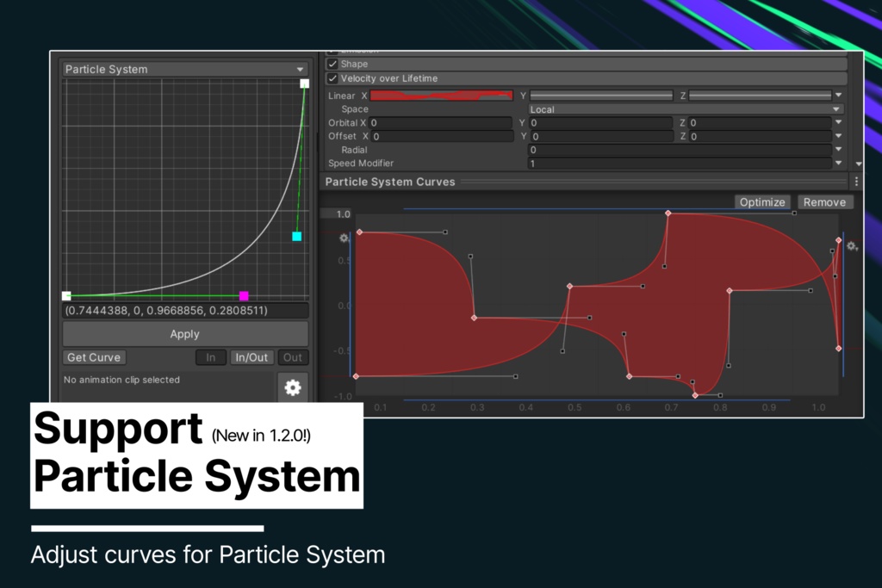882x588 pixels.
Task: Select the magenta key handle on the curve
Action: 245,295
